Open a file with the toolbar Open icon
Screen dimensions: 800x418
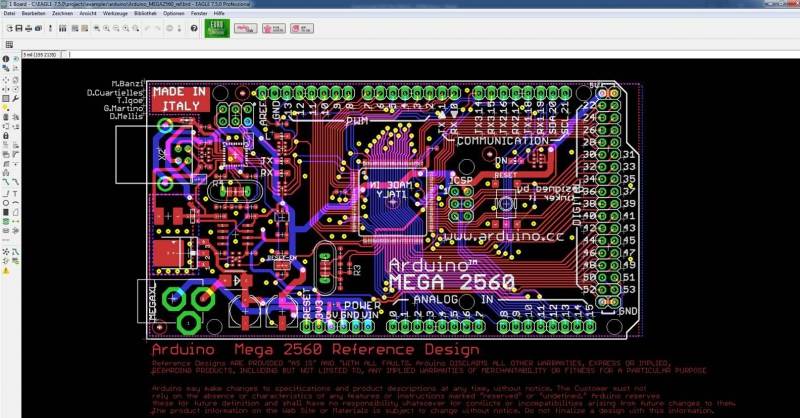[10, 29]
